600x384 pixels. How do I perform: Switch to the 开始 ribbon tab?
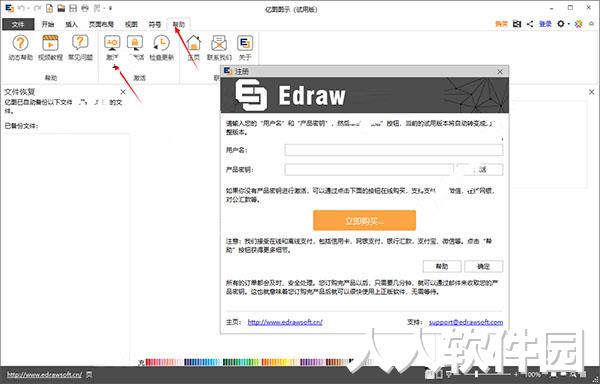click(x=48, y=24)
